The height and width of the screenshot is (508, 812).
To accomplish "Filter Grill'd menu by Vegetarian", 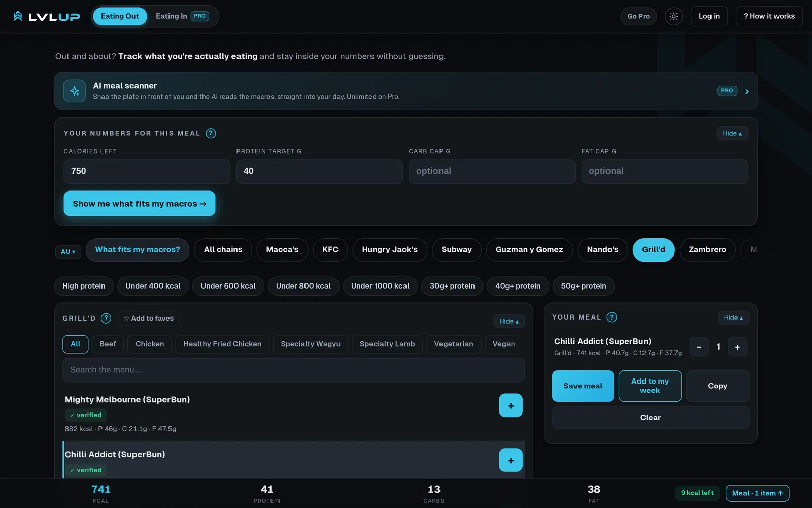I will 454,344.
